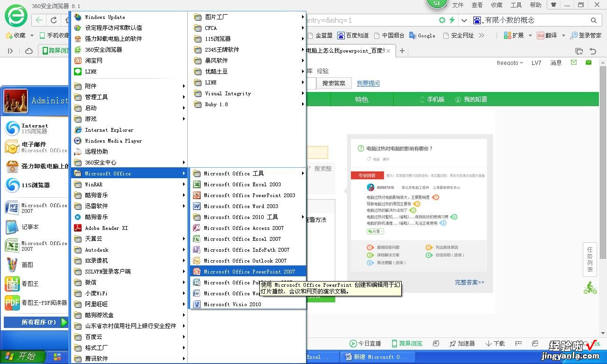The height and width of the screenshot is (364, 607).
Task: Click search magnifier in browser search box
Action: click(593, 20)
